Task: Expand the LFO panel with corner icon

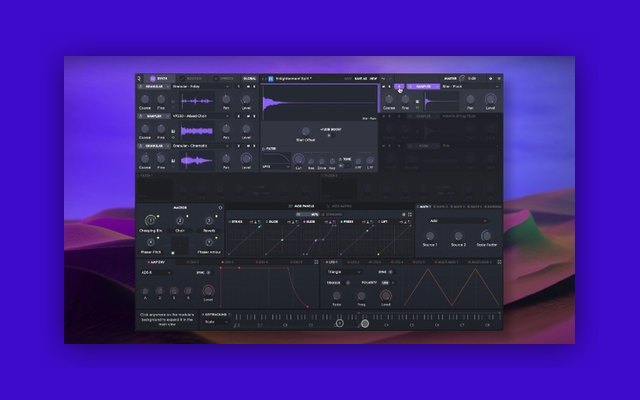Action: point(499,262)
